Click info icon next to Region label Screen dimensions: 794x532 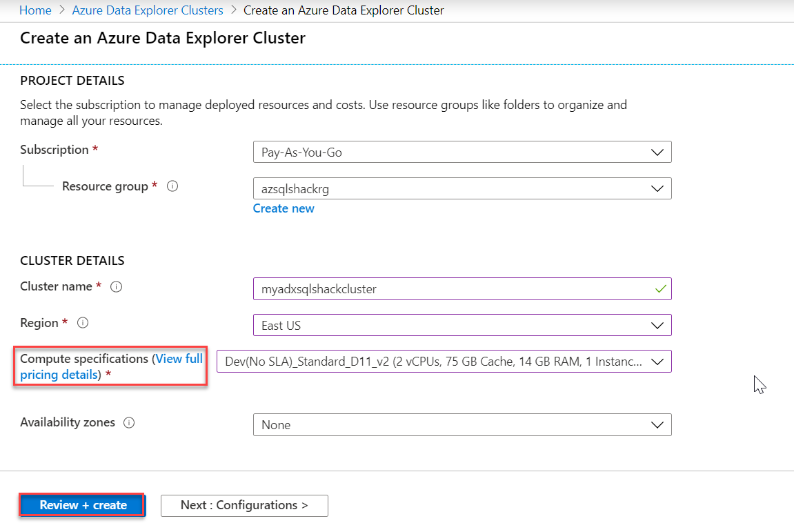83,323
